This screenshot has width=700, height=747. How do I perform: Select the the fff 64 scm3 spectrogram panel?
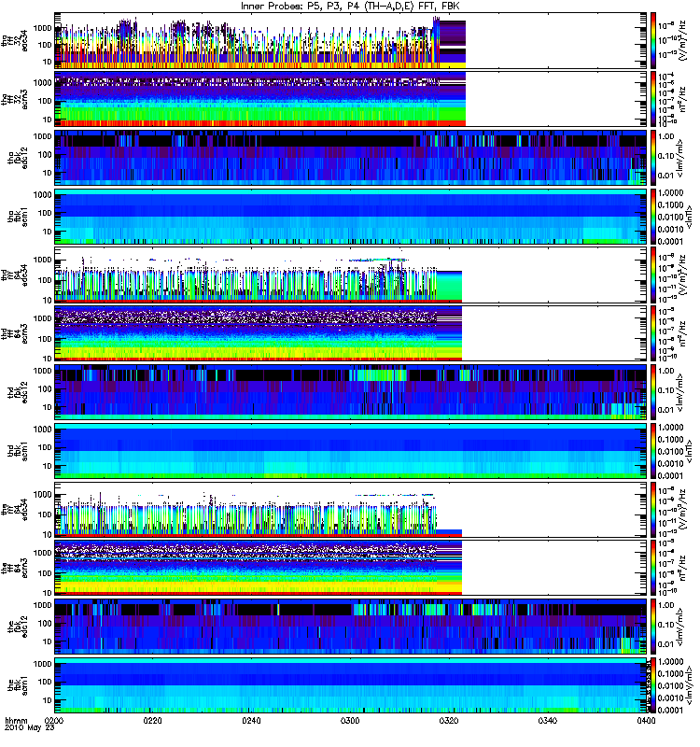(351, 568)
